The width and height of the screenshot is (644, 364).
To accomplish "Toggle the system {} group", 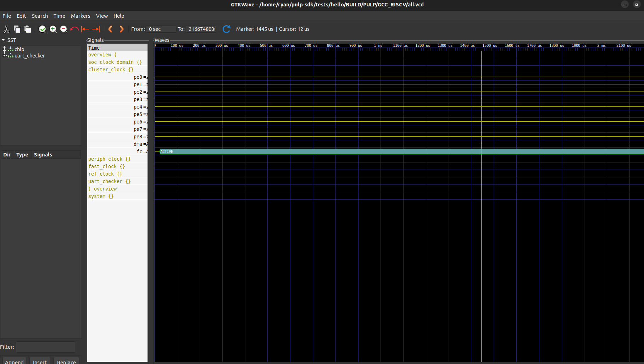I will (x=117, y=196).
